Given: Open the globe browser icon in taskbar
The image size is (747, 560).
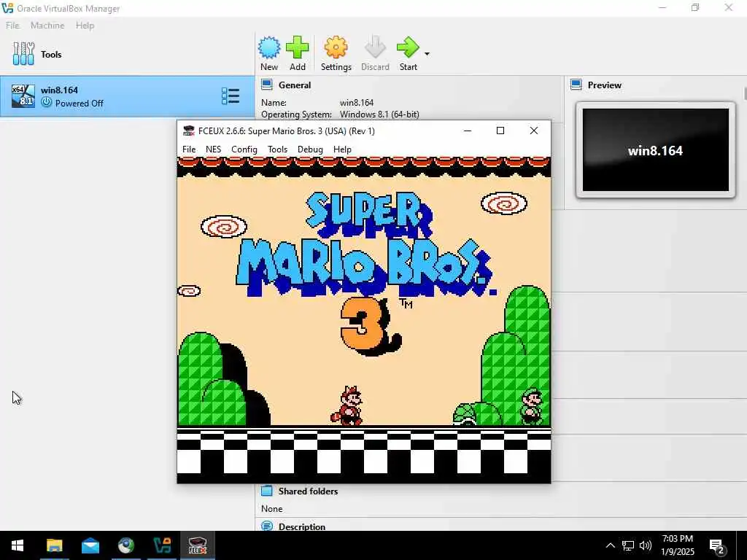Looking at the screenshot, I should [126, 545].
